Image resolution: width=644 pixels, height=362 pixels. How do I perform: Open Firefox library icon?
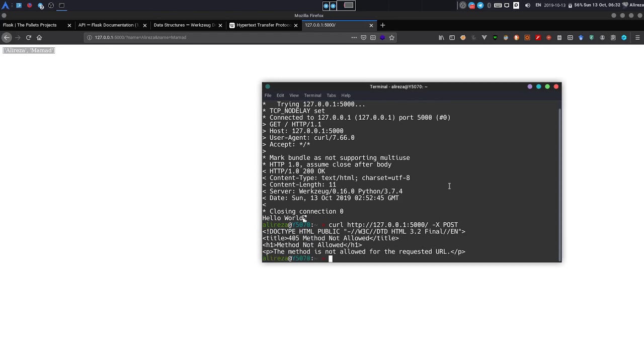(x=441, y=37)
